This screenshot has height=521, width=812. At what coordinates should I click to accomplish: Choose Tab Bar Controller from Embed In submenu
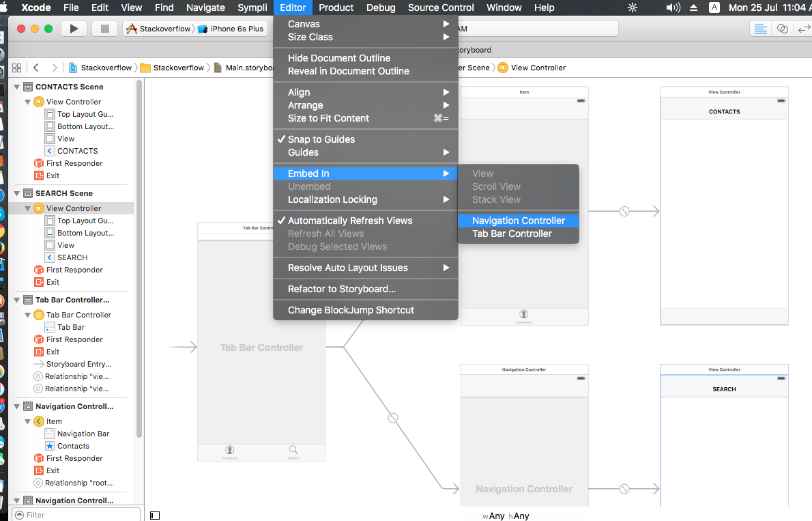click(519, 234)
